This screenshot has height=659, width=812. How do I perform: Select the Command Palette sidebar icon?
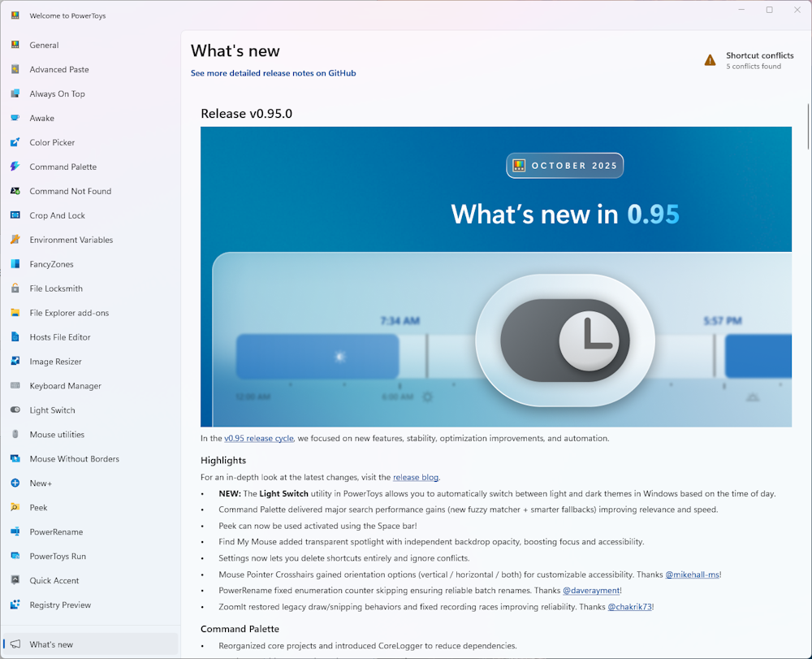pyautogui.click(x=15, y=167)
